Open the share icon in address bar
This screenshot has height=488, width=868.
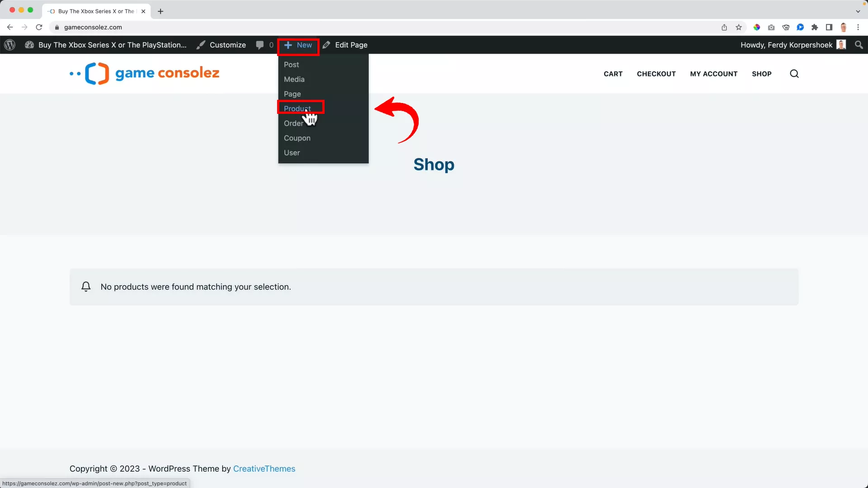724,27
